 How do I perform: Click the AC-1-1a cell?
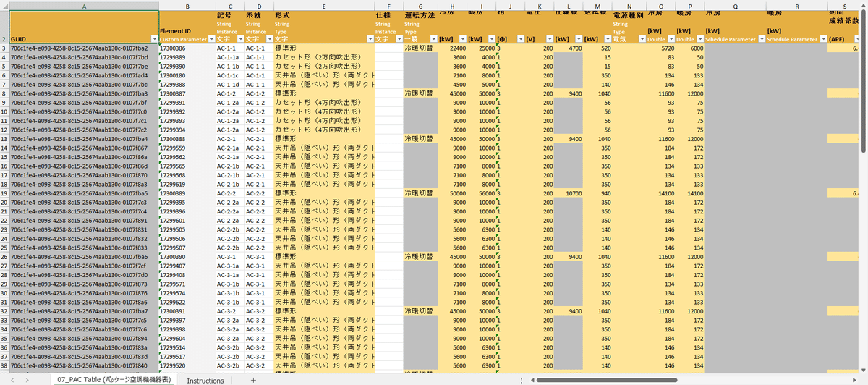pyautogui.click(x=231, y=57)
